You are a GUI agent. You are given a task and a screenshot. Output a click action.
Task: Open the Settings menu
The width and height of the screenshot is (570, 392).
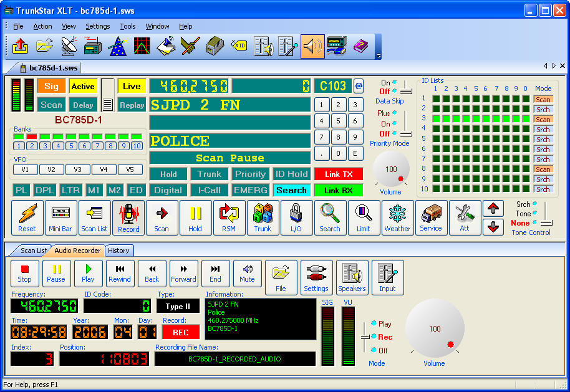point(98,26)
